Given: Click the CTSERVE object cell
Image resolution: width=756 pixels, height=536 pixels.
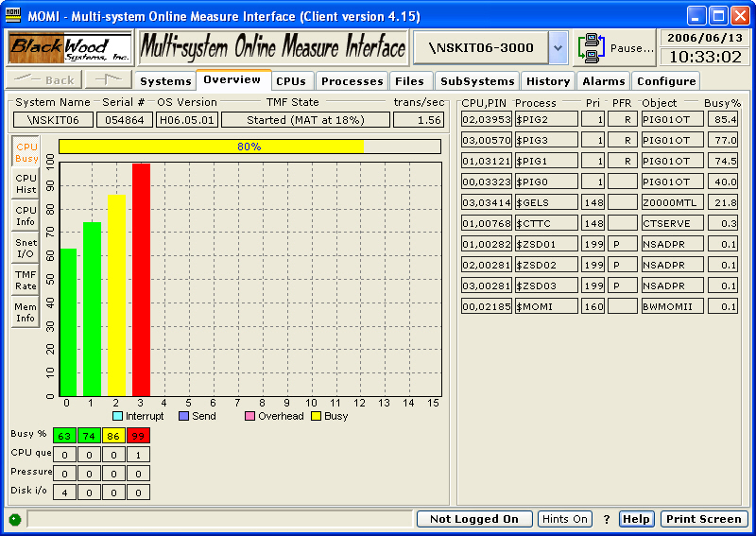Looking at the screenshot, I should [x=672, y=223].
